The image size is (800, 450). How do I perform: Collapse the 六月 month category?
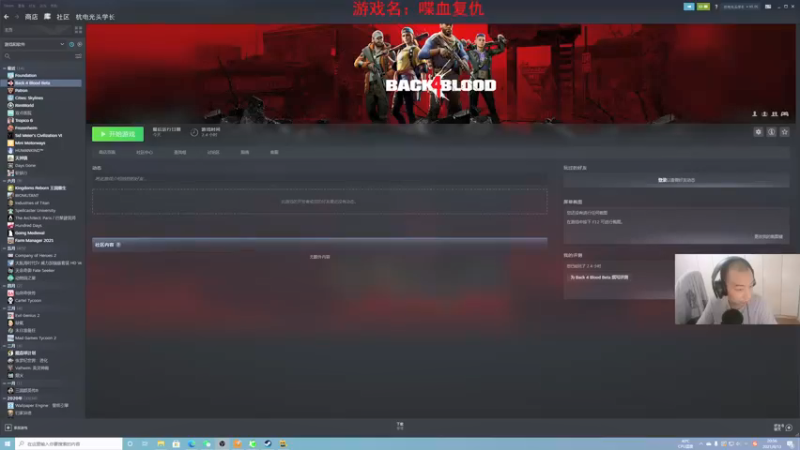pos(5,181)
